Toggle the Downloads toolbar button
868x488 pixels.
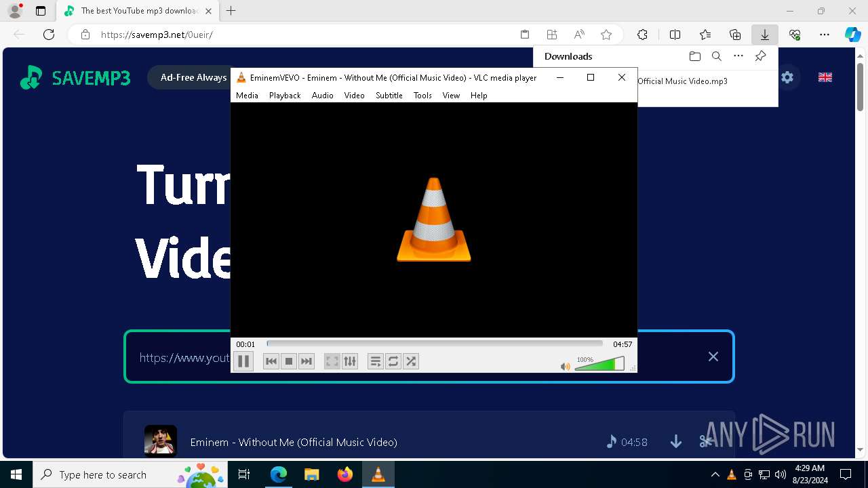point(764,35)
